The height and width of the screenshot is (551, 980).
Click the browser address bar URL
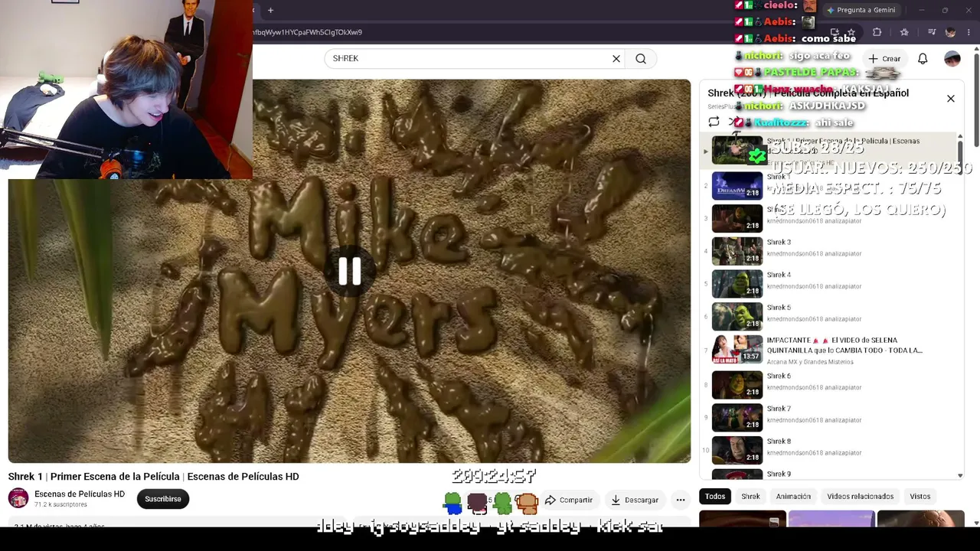tap(308, 32)
